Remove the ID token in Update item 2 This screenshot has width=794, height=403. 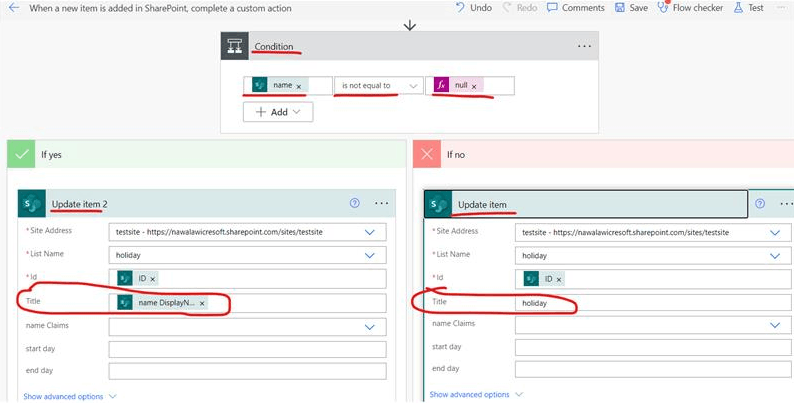coord(153,279)
